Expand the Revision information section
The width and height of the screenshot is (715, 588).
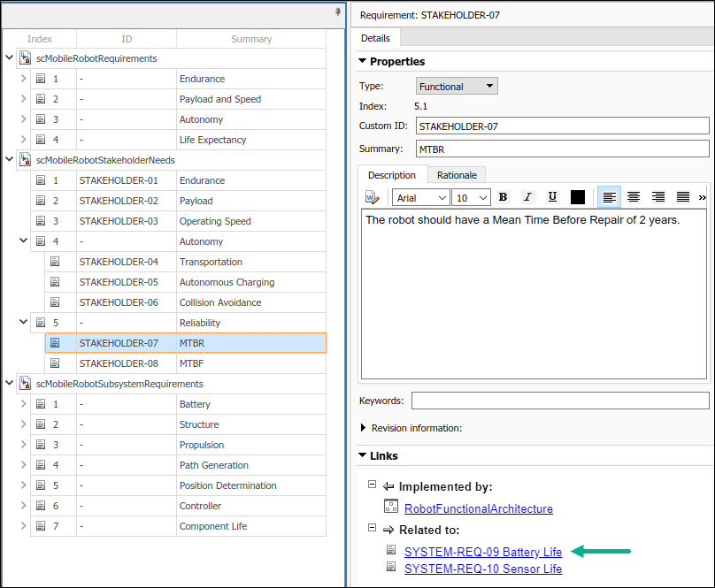(365, 428)
